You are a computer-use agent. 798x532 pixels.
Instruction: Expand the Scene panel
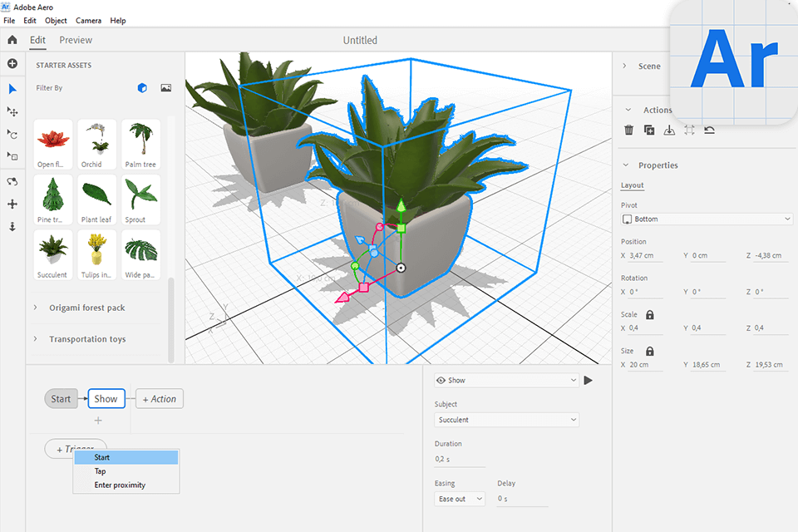pos(624,66)
